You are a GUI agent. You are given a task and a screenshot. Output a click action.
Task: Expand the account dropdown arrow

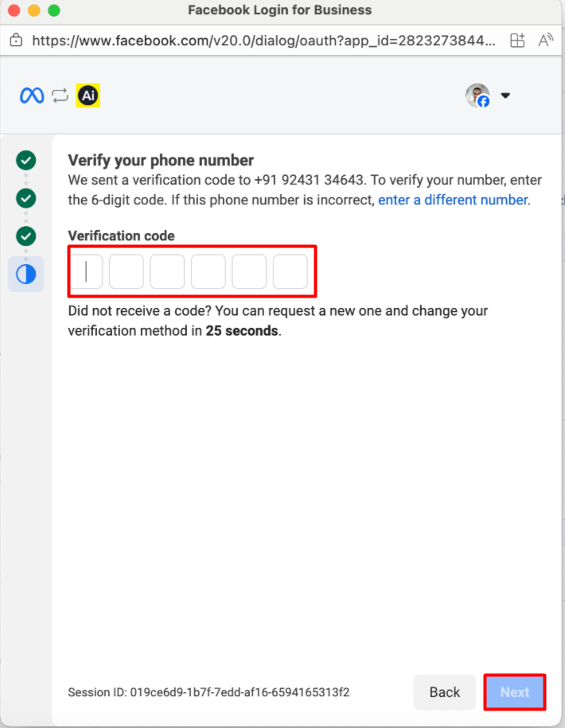(x=505, y=96)
